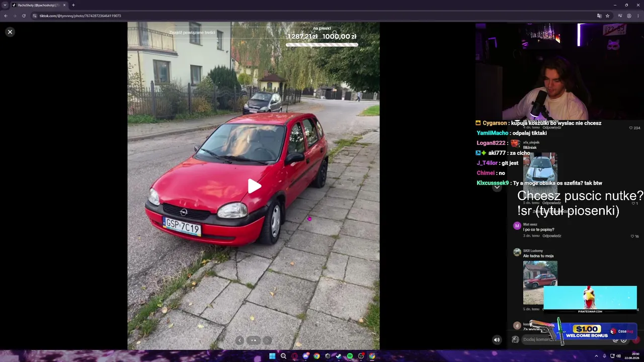
Task: Mute the TikTok post sound
Action: [x=497, y=340]
